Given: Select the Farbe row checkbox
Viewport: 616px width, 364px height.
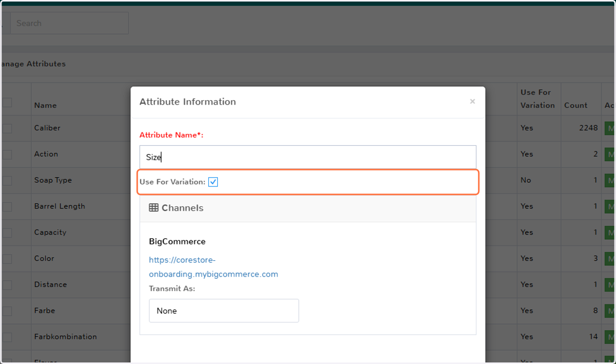Looking at the screenshot, I should coord(7,311).
